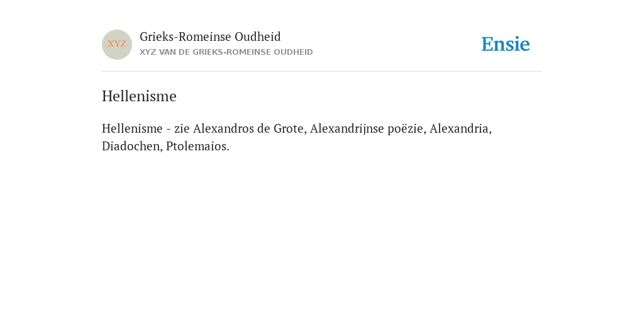Open the 'Ptolemaios' reference
Image resolution: width=644 pixels, height=322 pixels.
click(x=197, y=146)
